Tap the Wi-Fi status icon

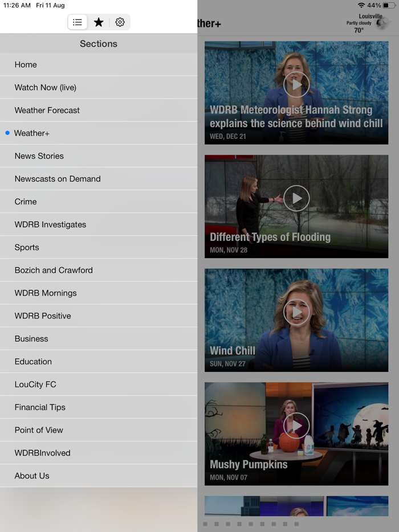coord(361,6)
